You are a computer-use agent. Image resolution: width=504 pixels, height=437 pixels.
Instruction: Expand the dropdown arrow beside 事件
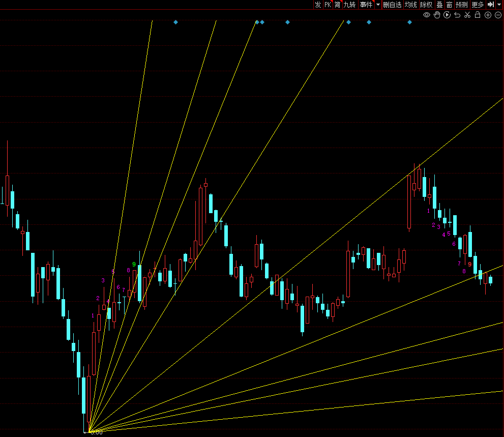pyautogui.click(x=378, y=5)
